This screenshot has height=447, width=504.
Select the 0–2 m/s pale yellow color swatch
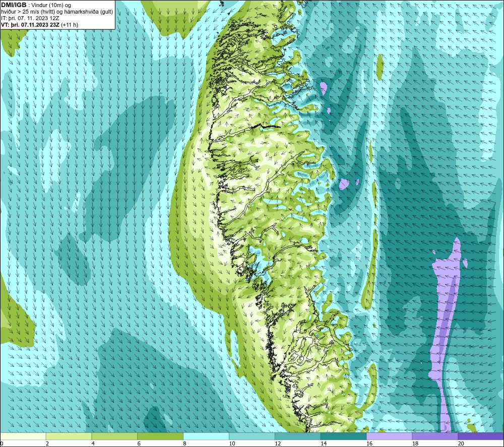[23, 436]
